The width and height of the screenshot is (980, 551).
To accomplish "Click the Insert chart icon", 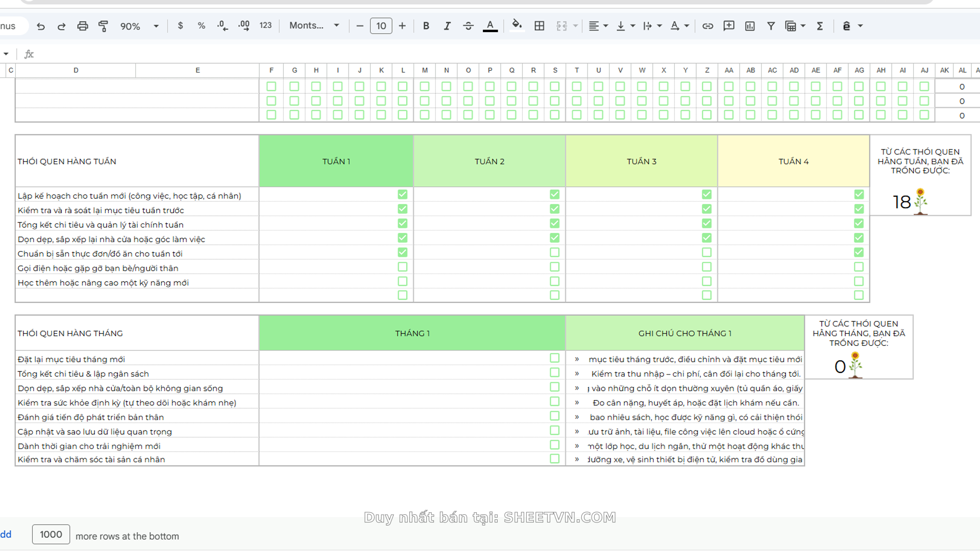I will [750, 26].
